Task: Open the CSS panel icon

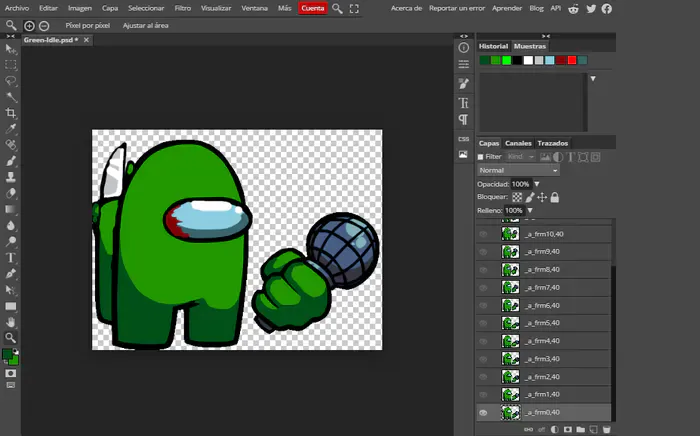Action: coord(463,139)
